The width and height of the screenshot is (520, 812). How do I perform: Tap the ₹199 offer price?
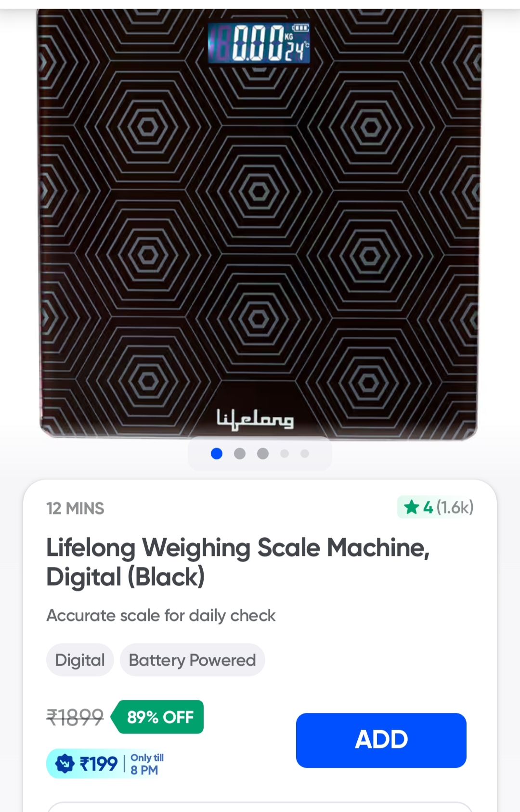tap(99, 764)
